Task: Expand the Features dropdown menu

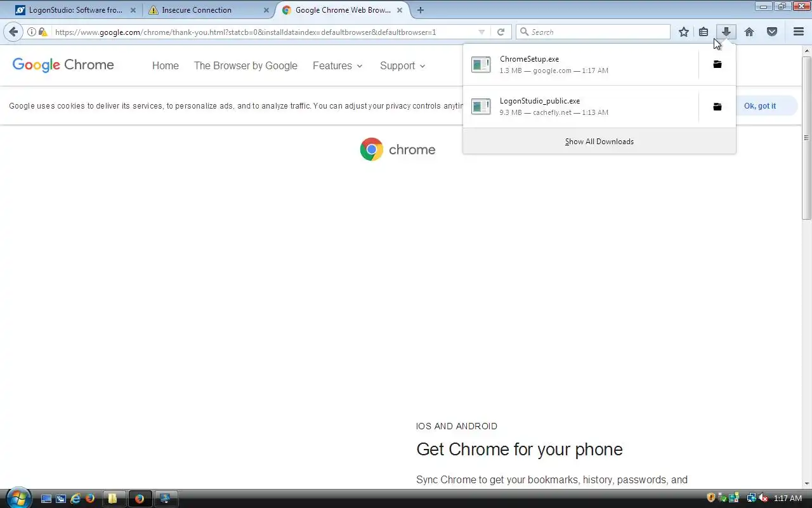Action: tap(337, 65)
